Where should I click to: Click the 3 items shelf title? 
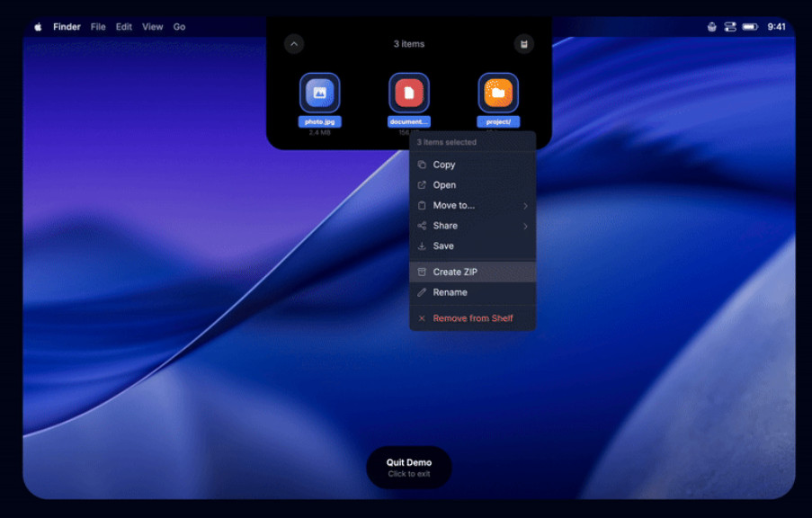[x=409, y=44]
